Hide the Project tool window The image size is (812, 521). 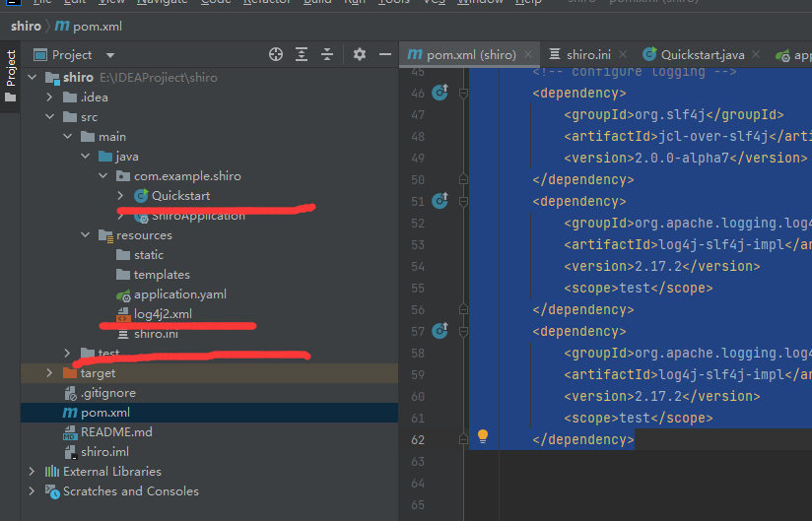384,54
